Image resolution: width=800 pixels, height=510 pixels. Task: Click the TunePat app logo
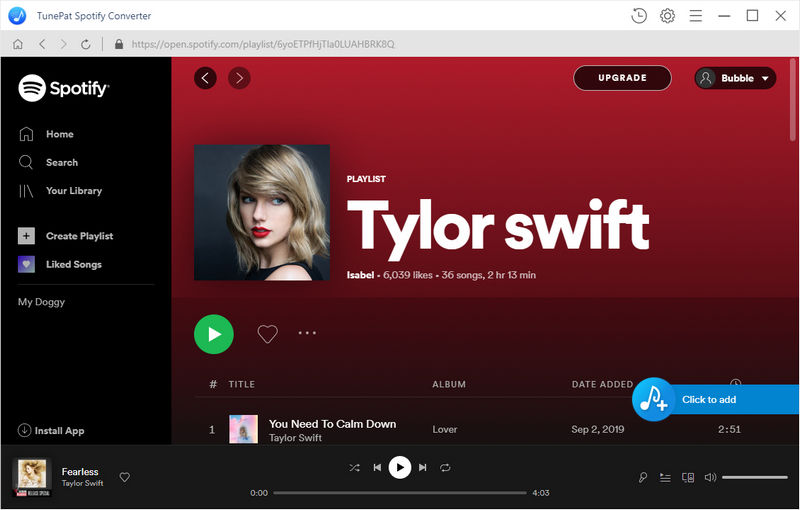click(17, 16)
